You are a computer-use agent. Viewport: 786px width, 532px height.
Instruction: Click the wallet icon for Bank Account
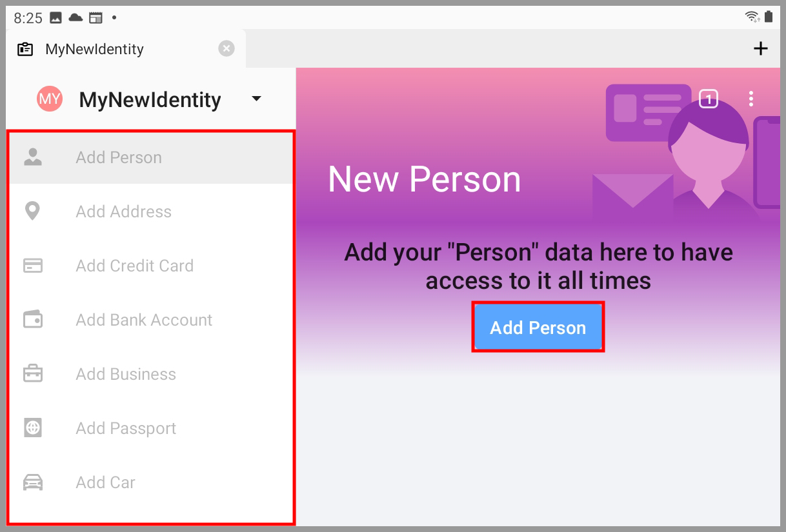33,320
